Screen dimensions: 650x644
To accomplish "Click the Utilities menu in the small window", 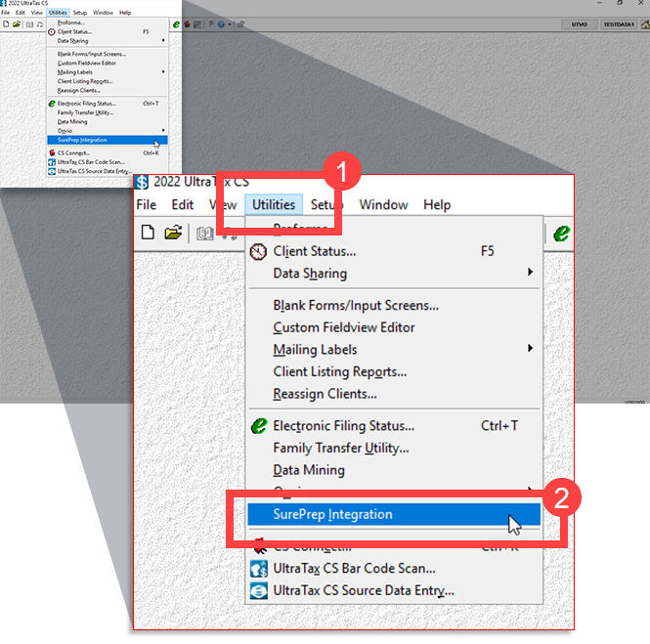I will click(58, 13).
